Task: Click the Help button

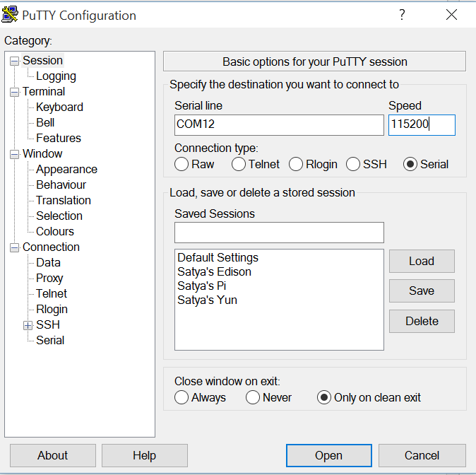Action: coord(145,455)
